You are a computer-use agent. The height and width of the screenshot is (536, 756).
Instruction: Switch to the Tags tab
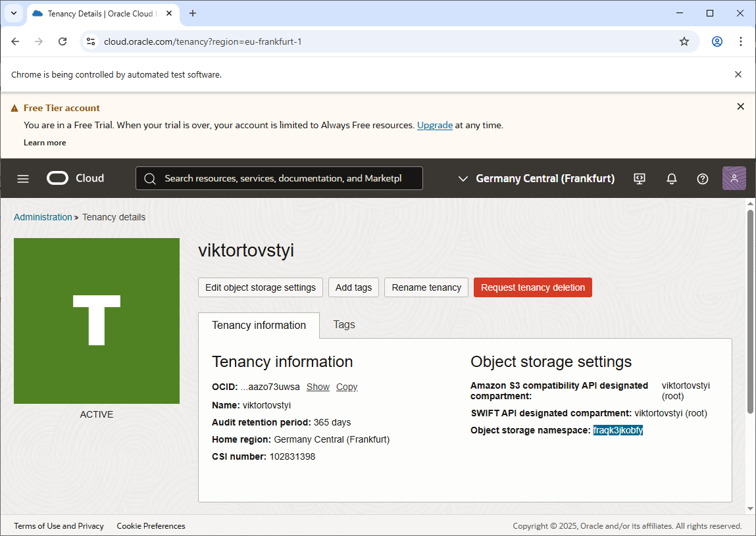pyautogui.click(x=344, y=324)
